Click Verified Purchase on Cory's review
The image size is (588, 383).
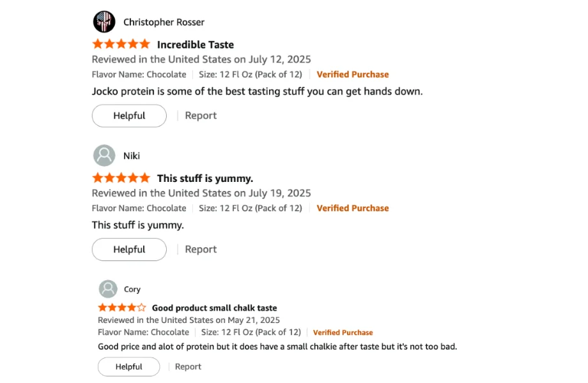343,332
